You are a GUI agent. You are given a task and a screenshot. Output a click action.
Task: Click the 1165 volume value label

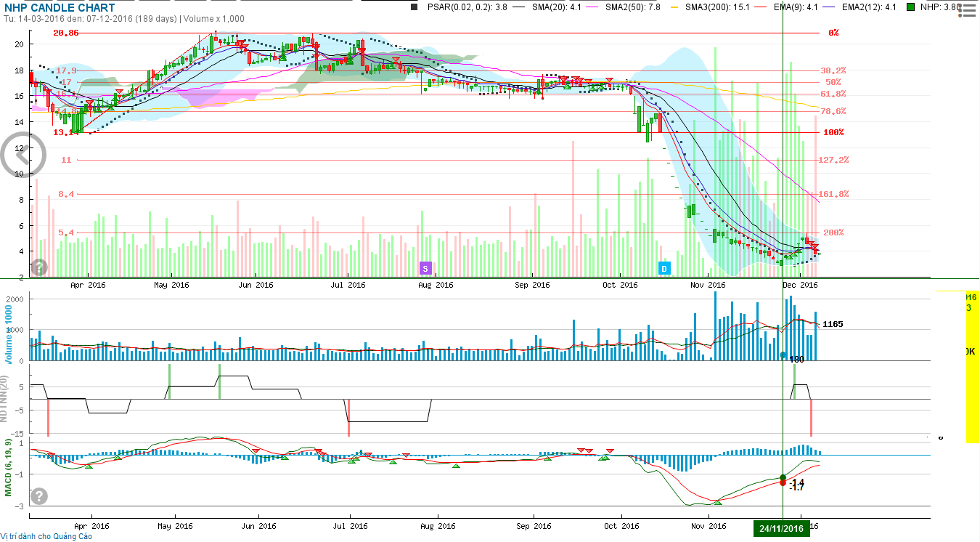(833, 324)
